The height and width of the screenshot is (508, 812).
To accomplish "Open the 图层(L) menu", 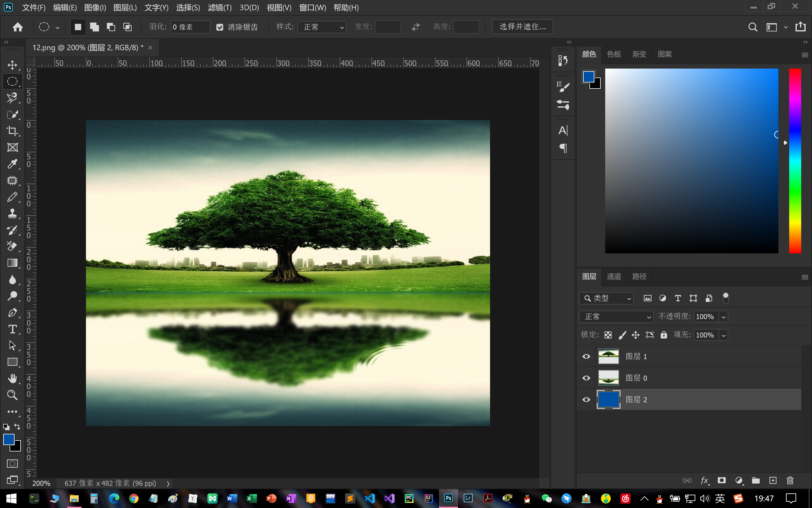I will point(125,8).
